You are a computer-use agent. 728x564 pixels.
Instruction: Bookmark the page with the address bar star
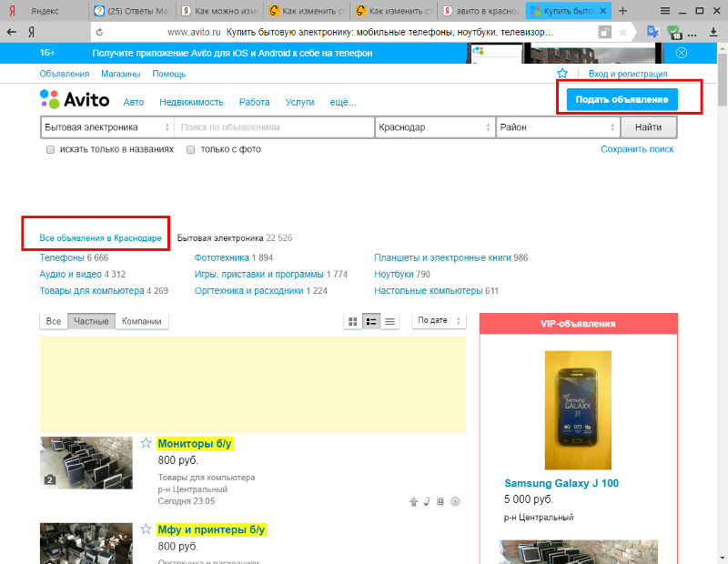623,32
